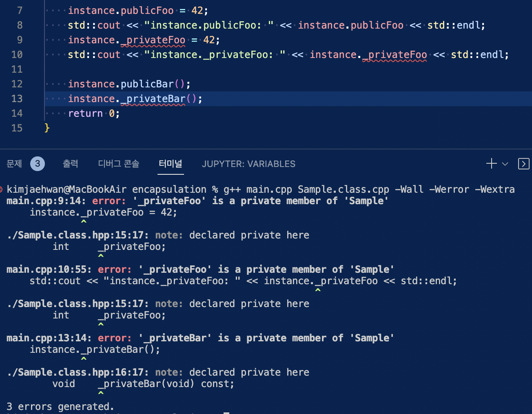Open terminal link 'main.cpp:13:14'
This screenshot has width=532, height=414.
pyautogui.click(x=49, y=338)
